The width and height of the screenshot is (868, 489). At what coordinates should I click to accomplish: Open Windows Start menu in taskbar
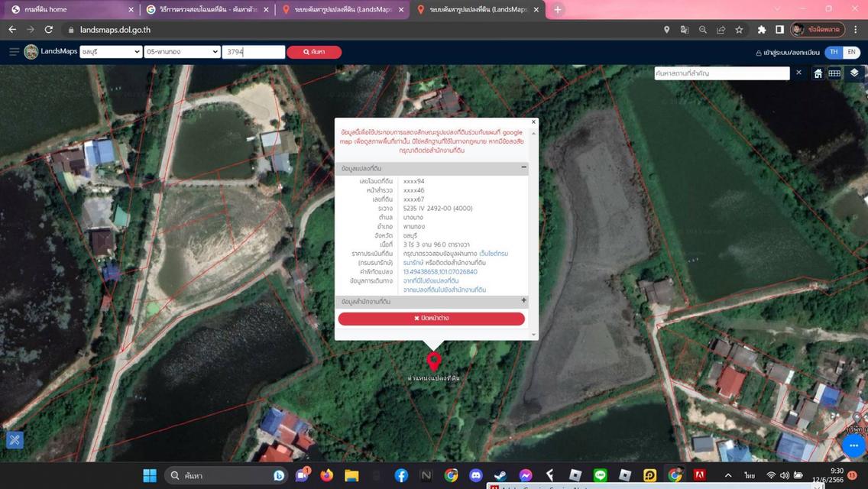150,475
